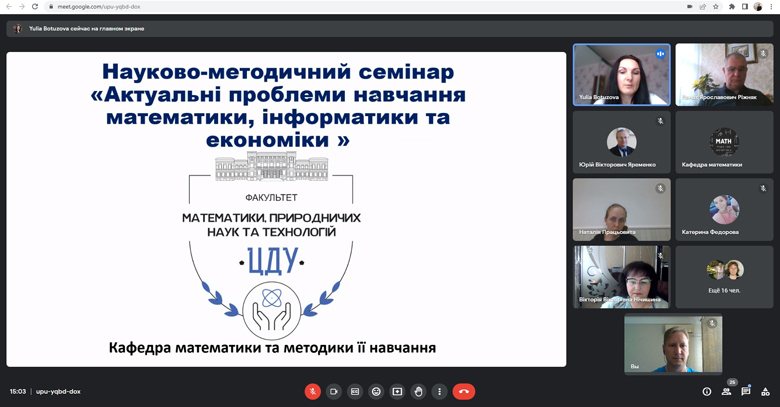780x407 pixels.
Task: Turn on closed captions
Action: (x=355, y=392)
